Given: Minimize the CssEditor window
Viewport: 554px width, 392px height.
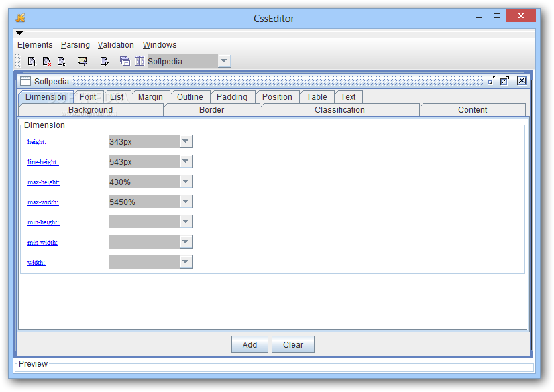Looking at the screenshot, I should (x=479, y=17).
